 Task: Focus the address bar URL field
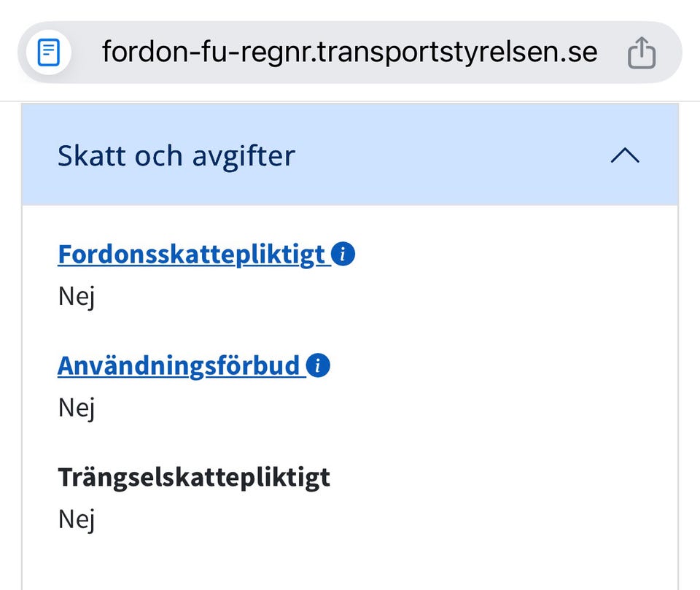click(349, 53)
